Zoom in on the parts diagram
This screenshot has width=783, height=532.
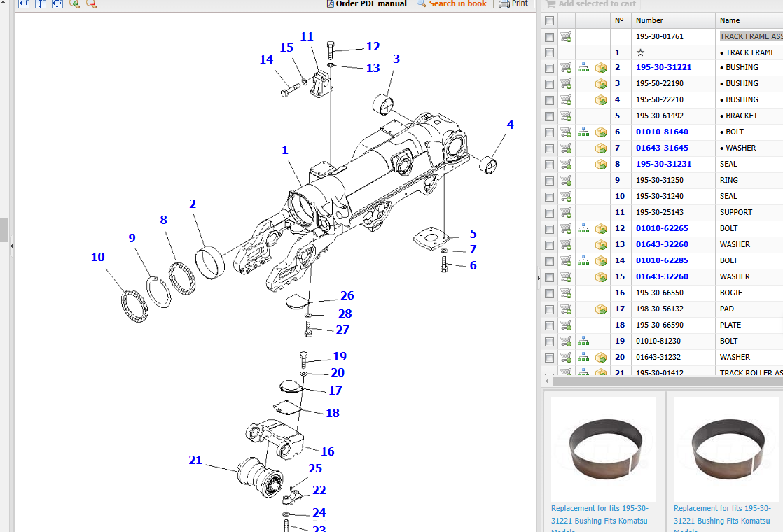click(x=74, y=3)
